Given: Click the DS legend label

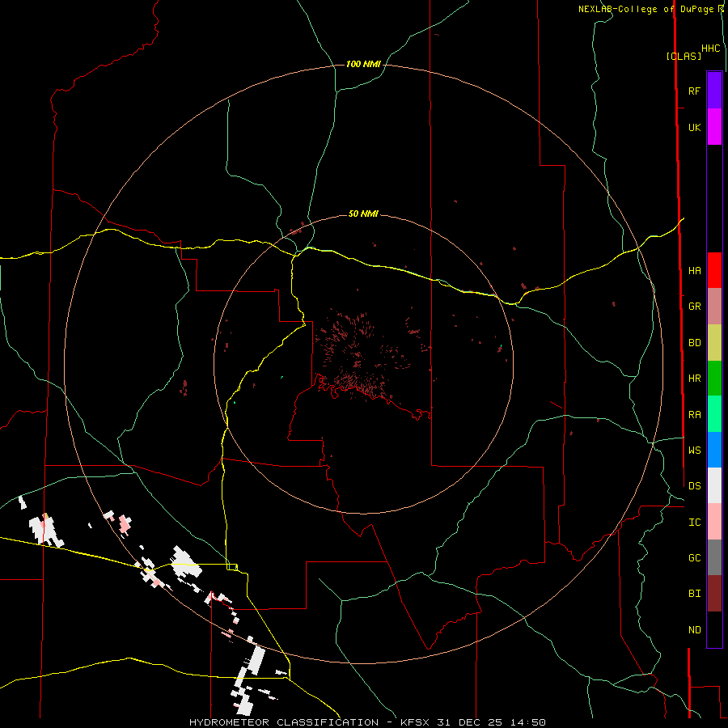Looking at the screenshot, I should tap(695, 486).
